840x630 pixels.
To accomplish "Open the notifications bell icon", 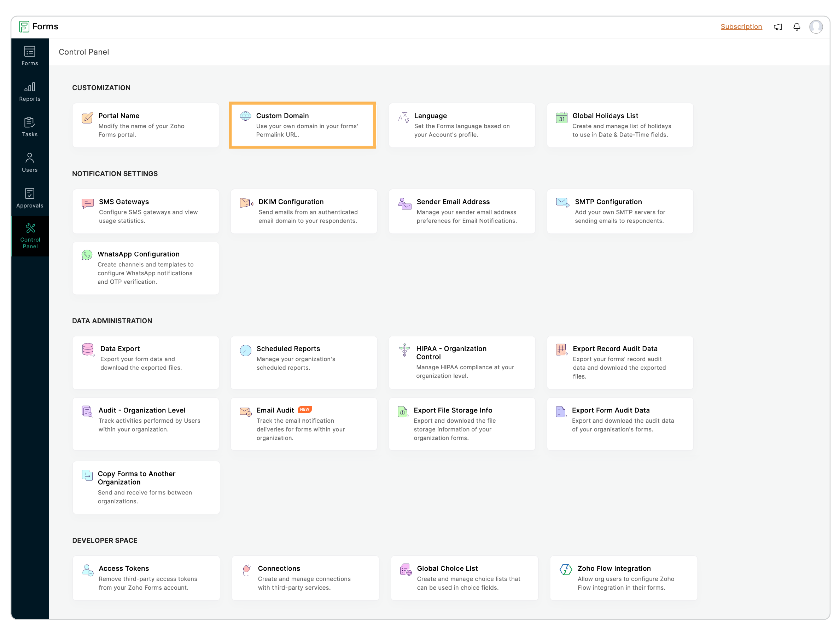I will tap(796, 27).
